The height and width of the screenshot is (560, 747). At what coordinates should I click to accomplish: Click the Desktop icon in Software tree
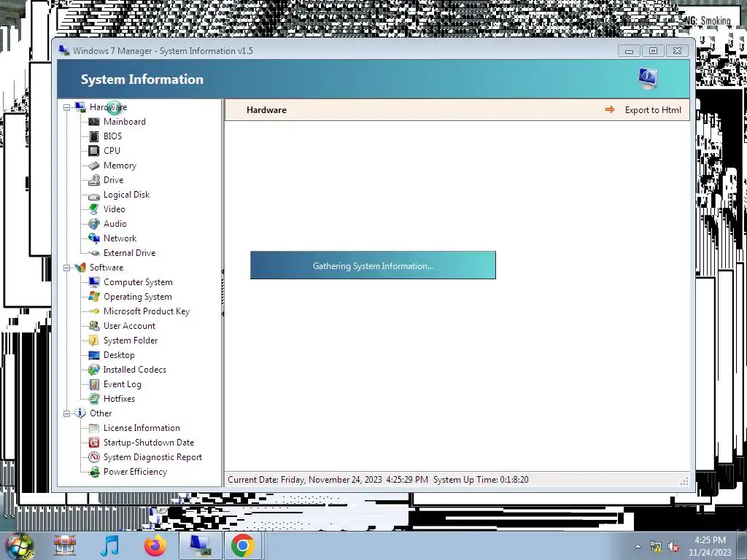94,355
